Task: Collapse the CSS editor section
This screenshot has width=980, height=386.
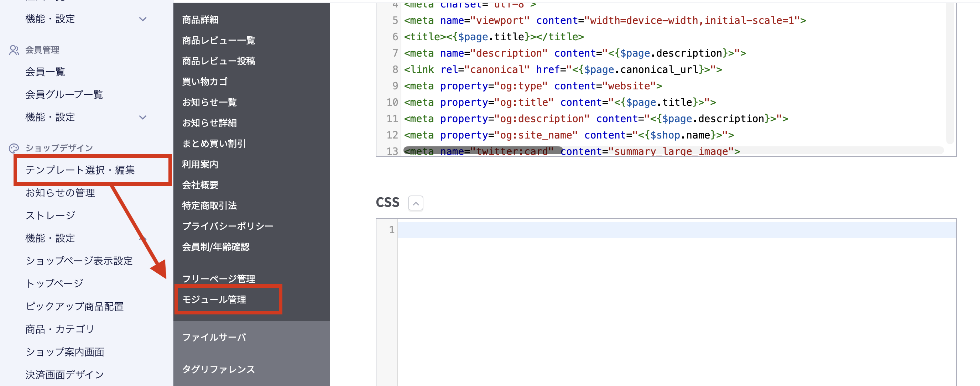Action: 416,203
